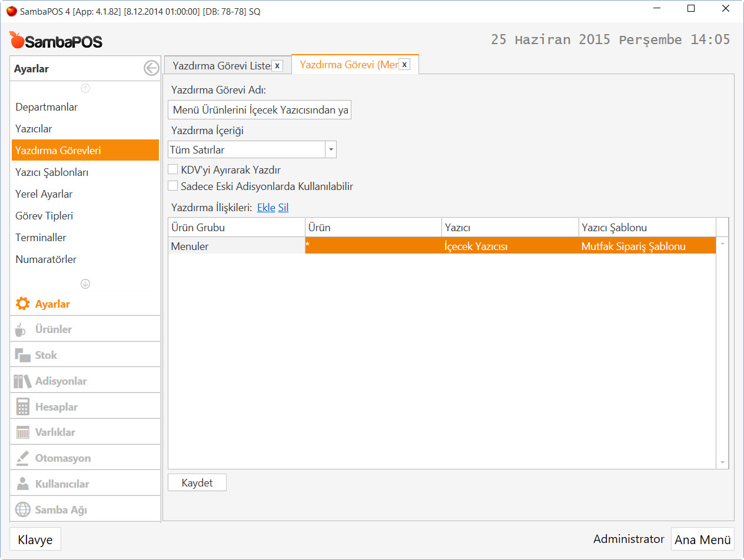Close the Yazdırma Görevi Listesi tab
This screenshot has width=744, height=560.
277,66
